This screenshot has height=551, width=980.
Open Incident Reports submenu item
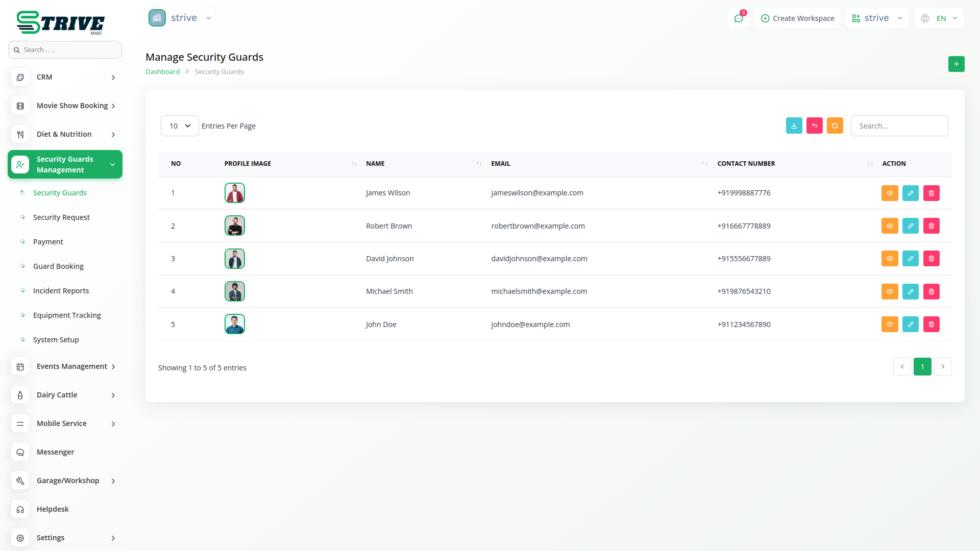point(61,291)
